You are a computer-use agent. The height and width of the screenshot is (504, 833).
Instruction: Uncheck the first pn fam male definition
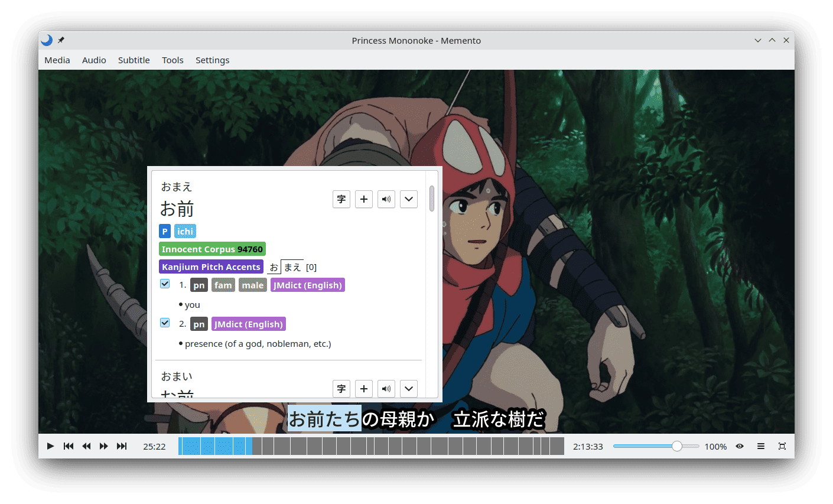tap(165, 284)
